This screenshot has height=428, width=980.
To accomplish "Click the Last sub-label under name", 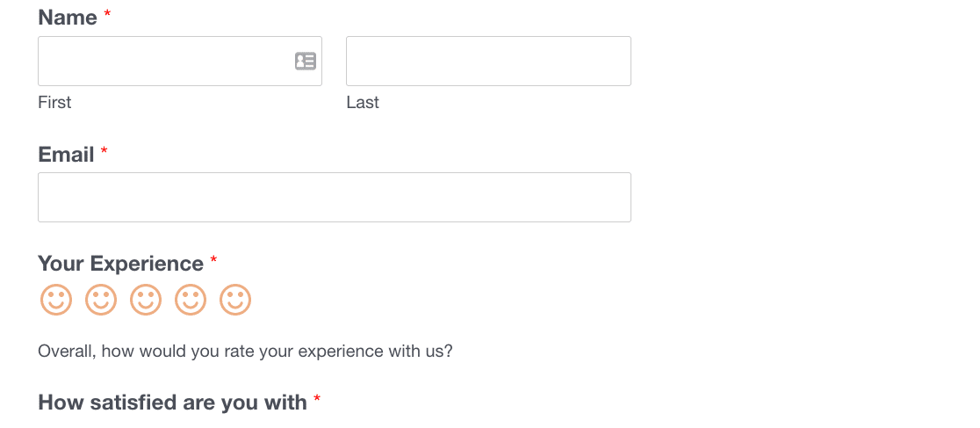I will click(363, 102).
